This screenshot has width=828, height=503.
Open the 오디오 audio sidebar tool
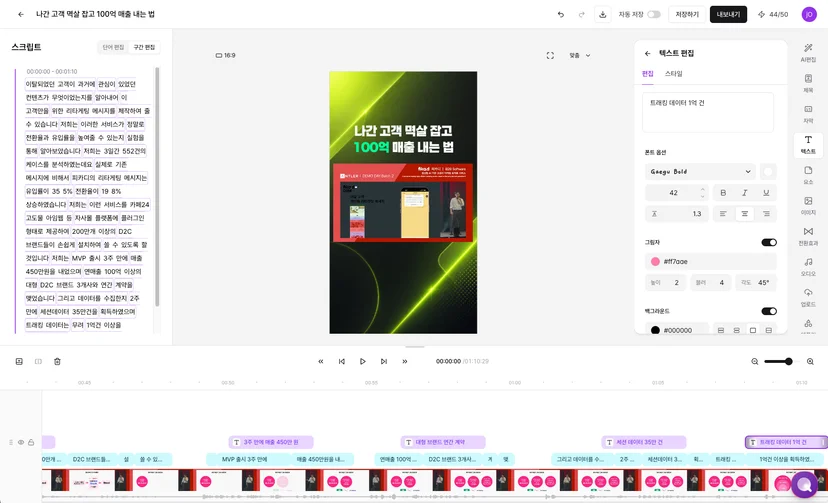coord(808,267)
